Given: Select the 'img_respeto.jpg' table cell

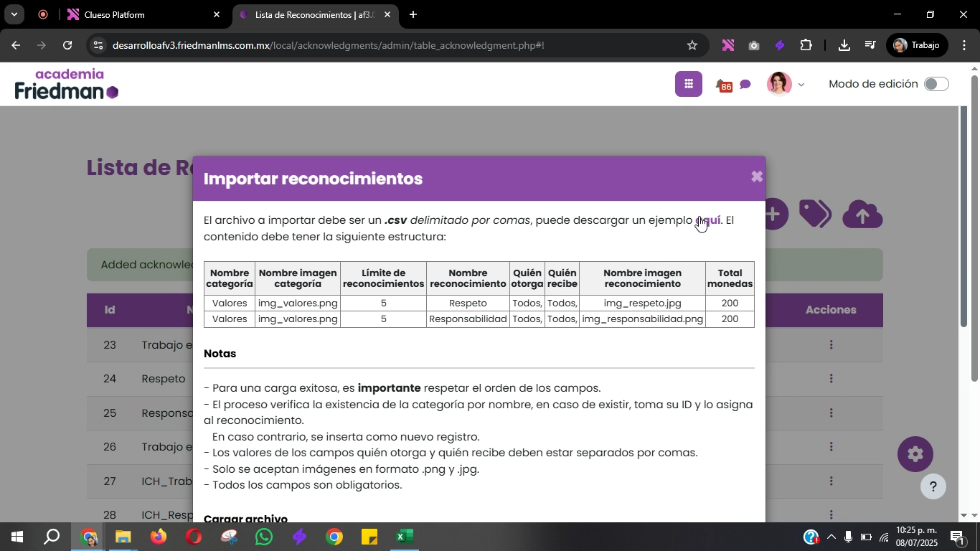Looking at the screenshot, I should (x=642, y=303).
